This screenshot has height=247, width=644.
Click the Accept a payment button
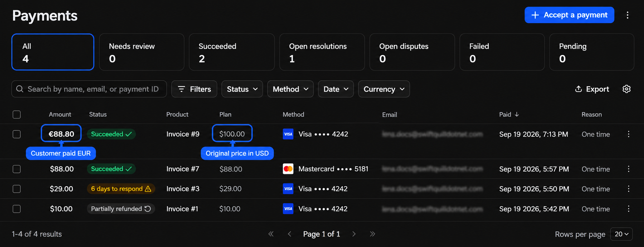[570, 15]
